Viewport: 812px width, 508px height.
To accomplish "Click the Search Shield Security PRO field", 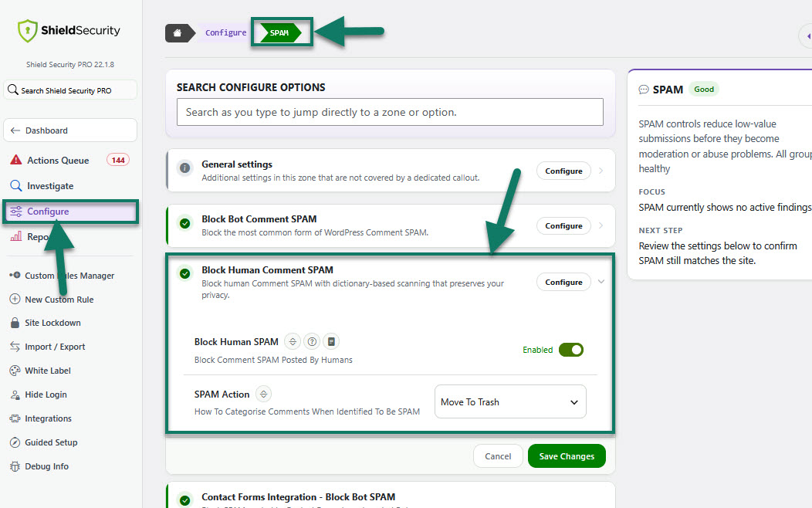I will point(70,90).
